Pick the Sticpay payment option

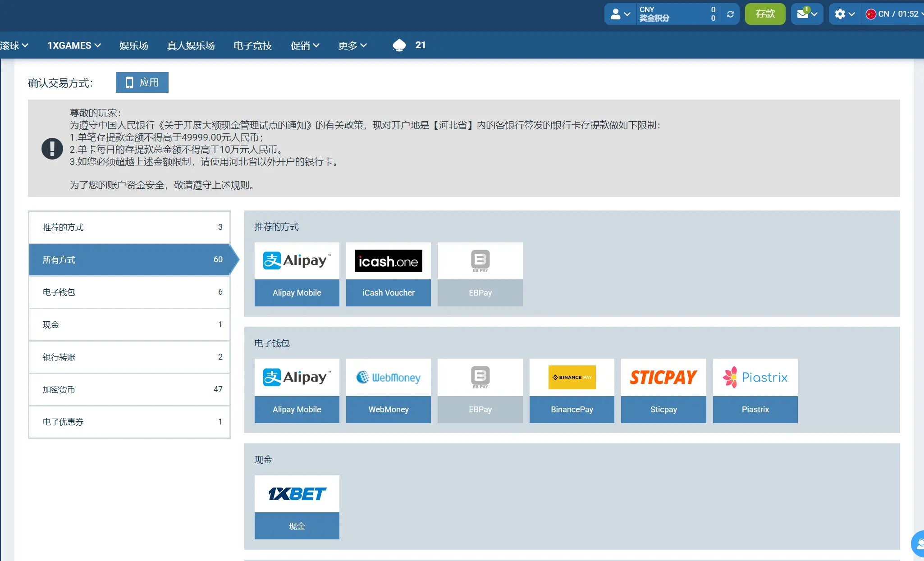(x=663, y=377)
